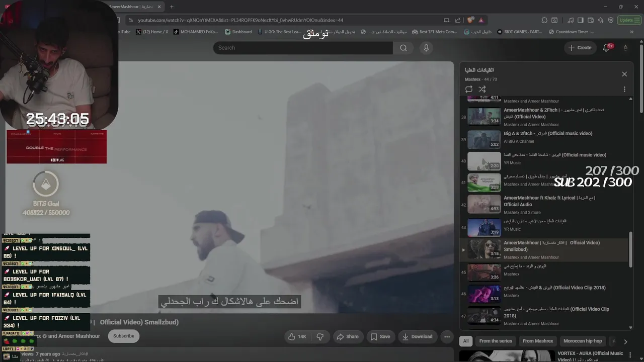Open the browser extensions puzzle icon
The height and width of the screenshot is (362, 644).
544,20
